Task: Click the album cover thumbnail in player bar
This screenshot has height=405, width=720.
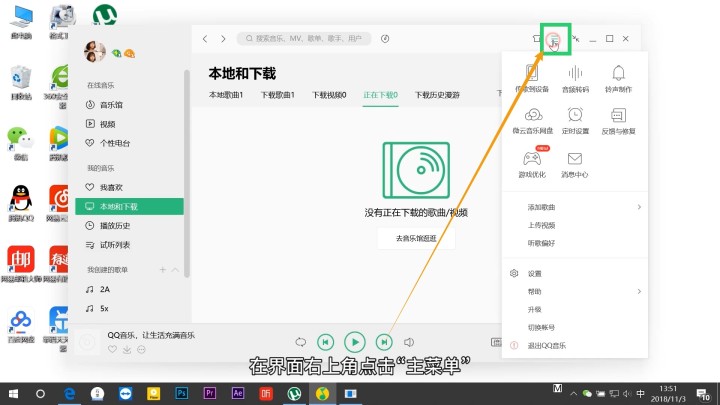Action: click(x=87, y=342)
